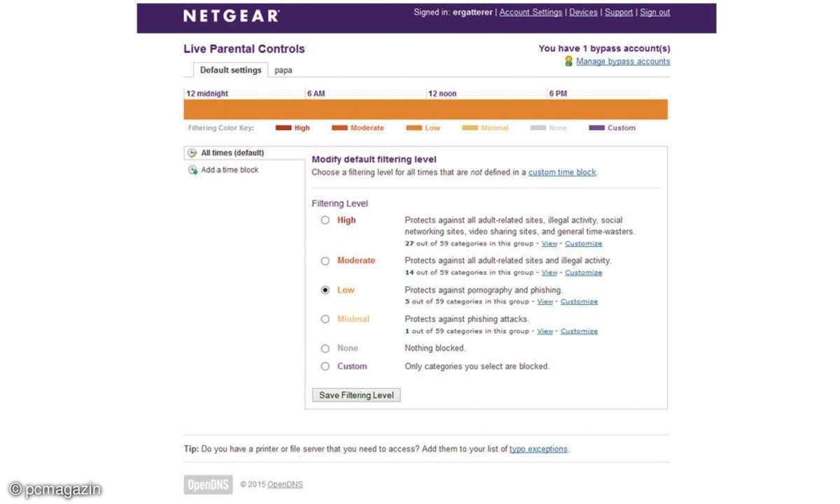Select the Low filtering radio button
The width and height of the screenshot is (840, 504).
tap(325, 290)
